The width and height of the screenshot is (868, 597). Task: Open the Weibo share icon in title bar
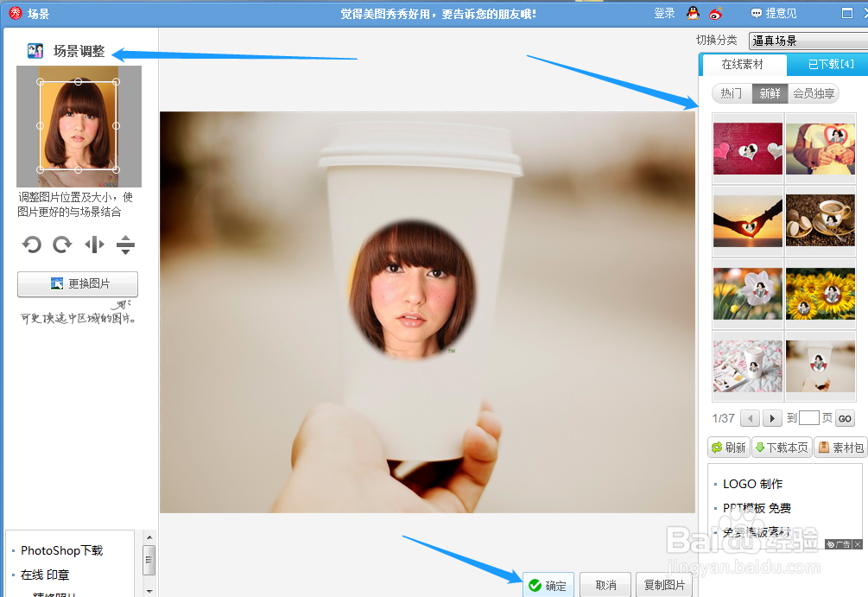[x=716, y=13]
